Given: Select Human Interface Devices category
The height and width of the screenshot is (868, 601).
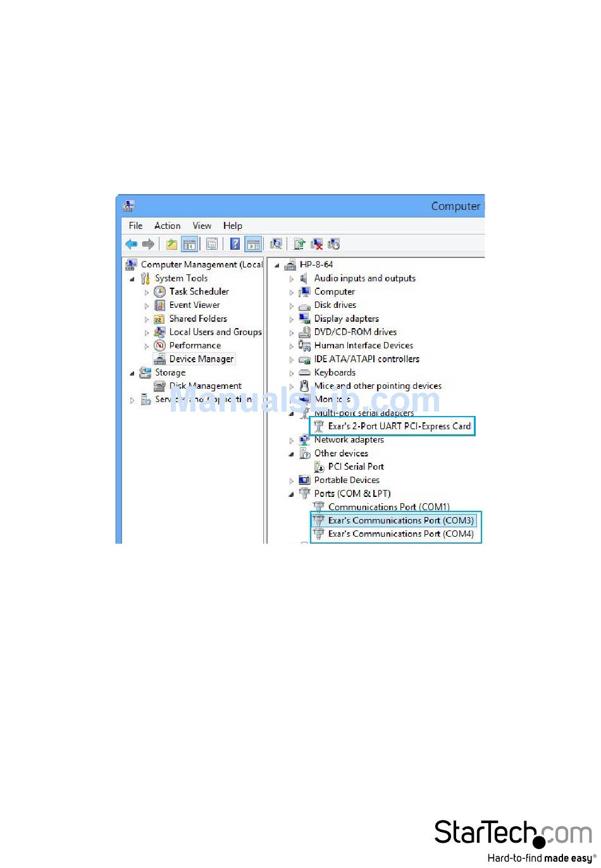Looking at the screenshot, I should point(363,345).
